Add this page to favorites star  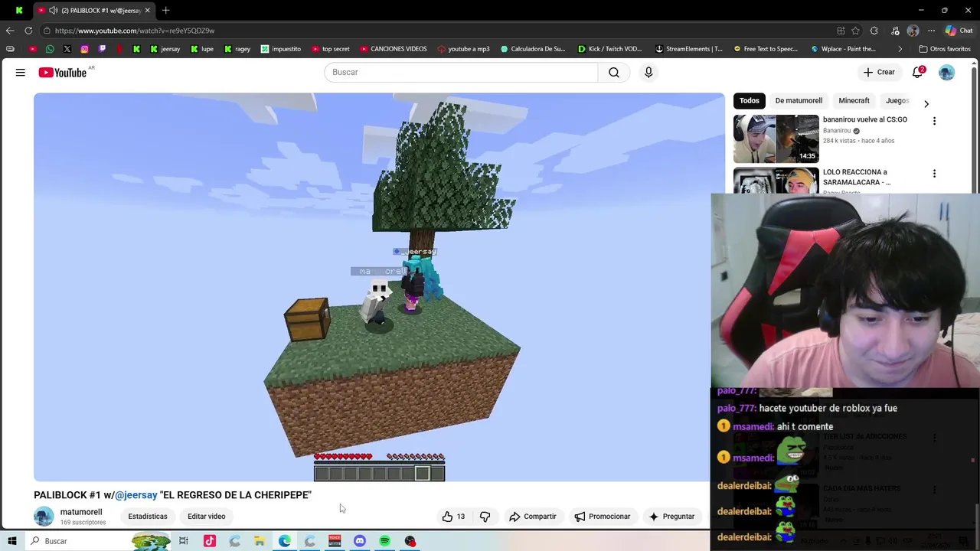855,31
